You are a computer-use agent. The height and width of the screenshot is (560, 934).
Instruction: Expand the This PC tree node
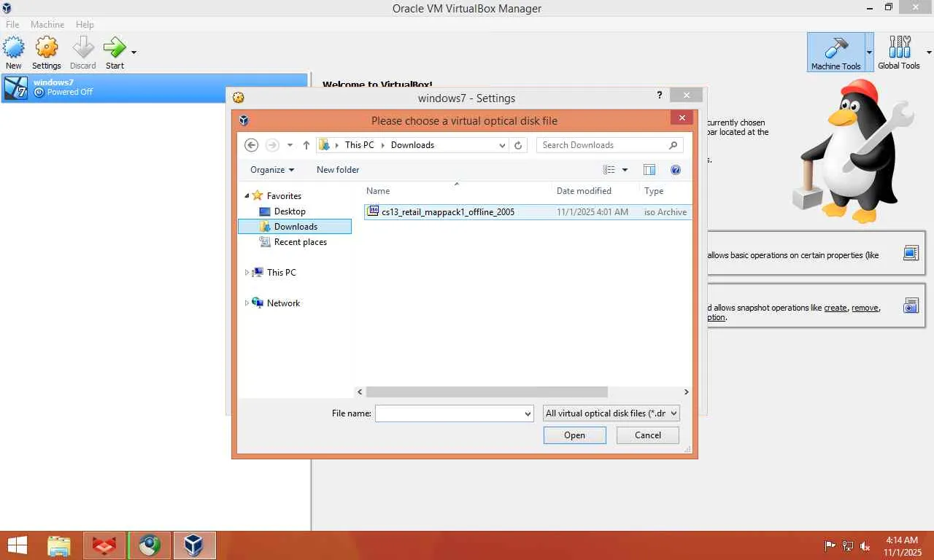(x=247, y=273)
